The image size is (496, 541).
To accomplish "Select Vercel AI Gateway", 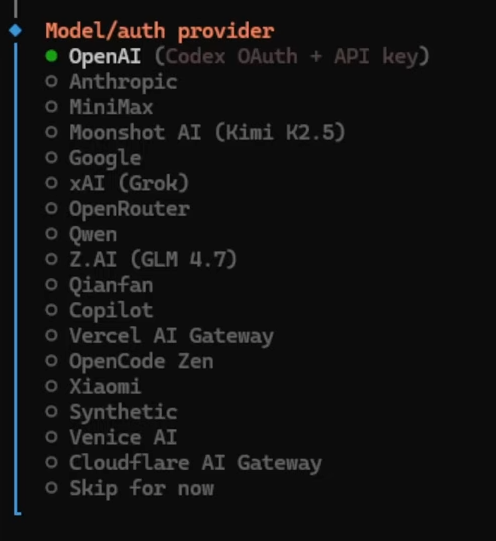I will (159, 336).
